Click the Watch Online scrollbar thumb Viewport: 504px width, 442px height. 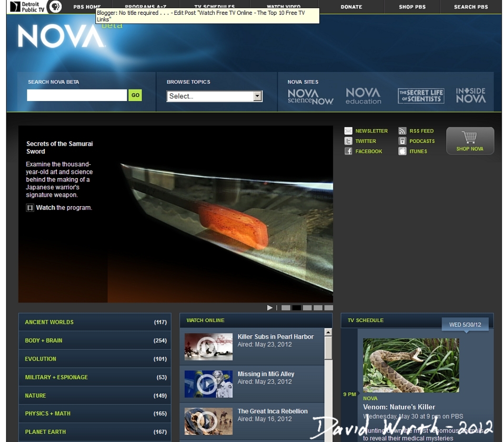328,348
